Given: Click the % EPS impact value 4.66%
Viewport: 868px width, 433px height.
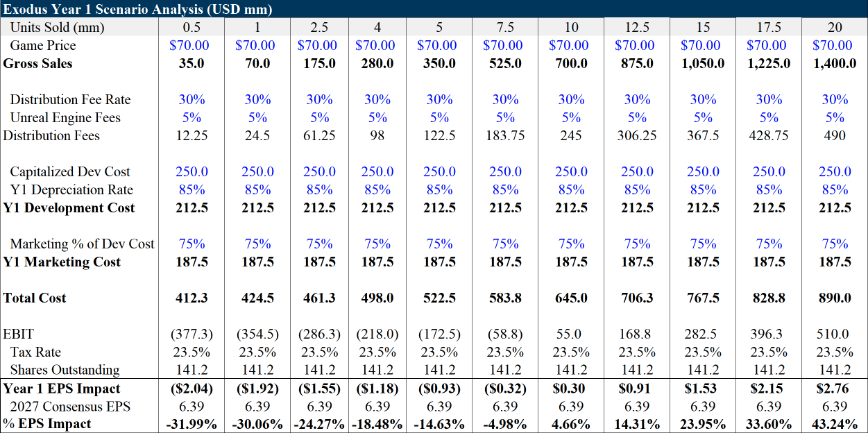Looking at the screenshot, I should (x=571, y=424).
